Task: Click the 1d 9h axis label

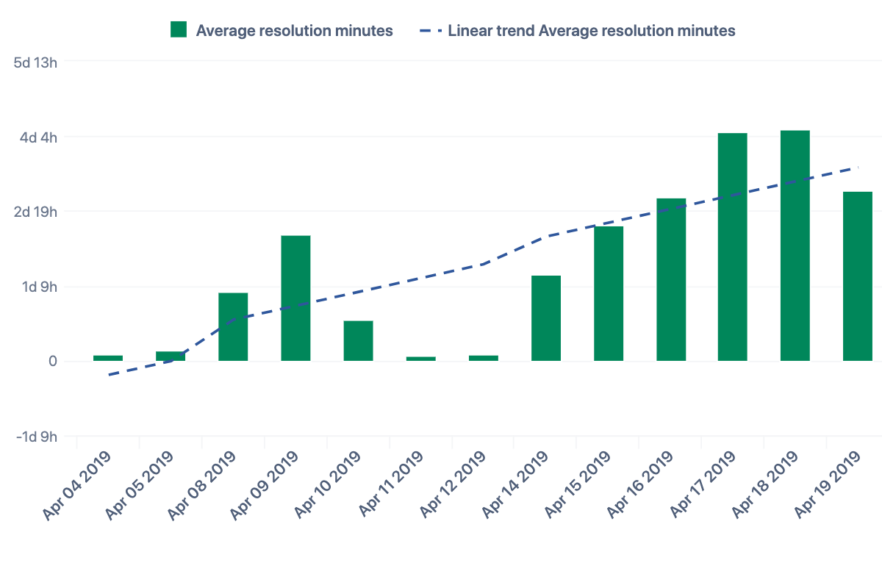Action: [x=38, y=287]
